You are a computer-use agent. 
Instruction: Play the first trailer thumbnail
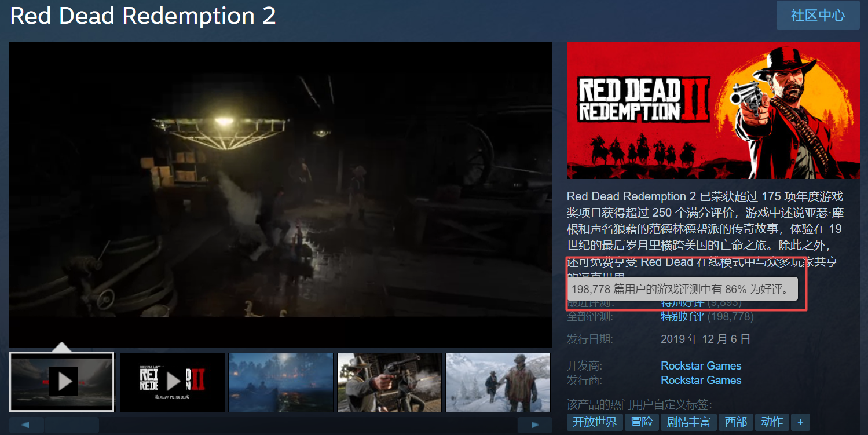tap(62, 382)
